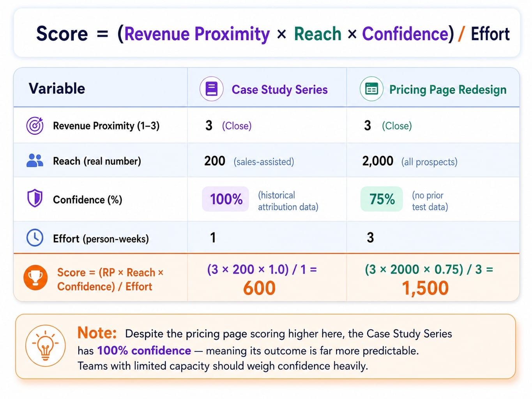Click the Case Study Series book icon
This screenshot has width=532, height=399.
(211, 89)
